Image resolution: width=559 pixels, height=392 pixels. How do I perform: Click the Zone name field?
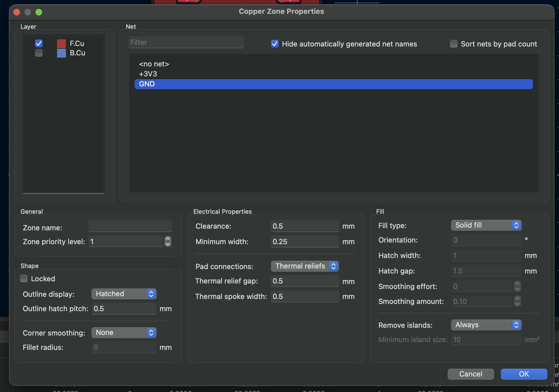pos(130,226)
